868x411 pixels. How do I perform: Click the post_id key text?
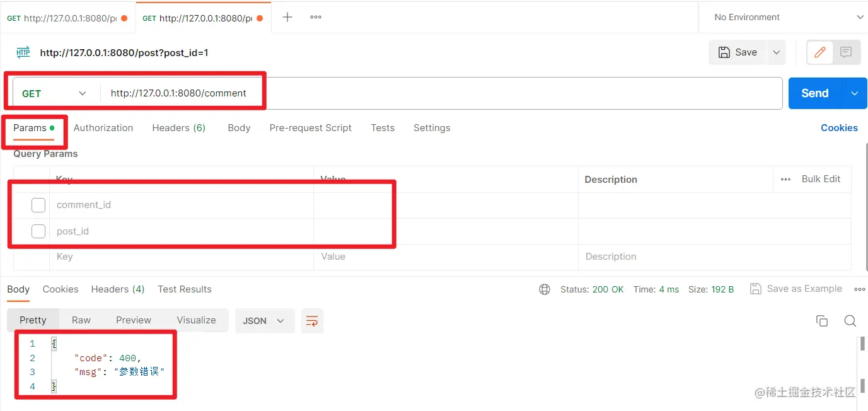pos(73,231)
